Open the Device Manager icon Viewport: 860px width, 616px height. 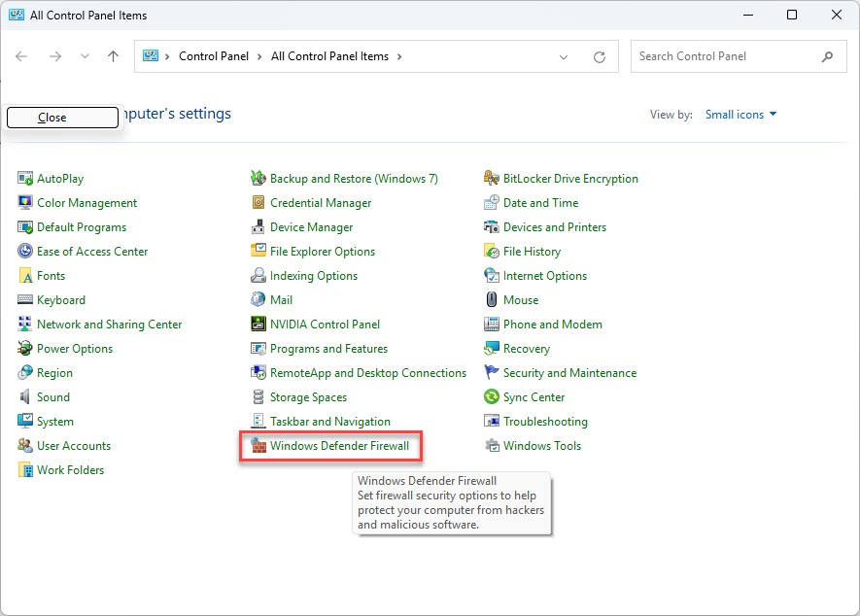click(x=258, y=227)
